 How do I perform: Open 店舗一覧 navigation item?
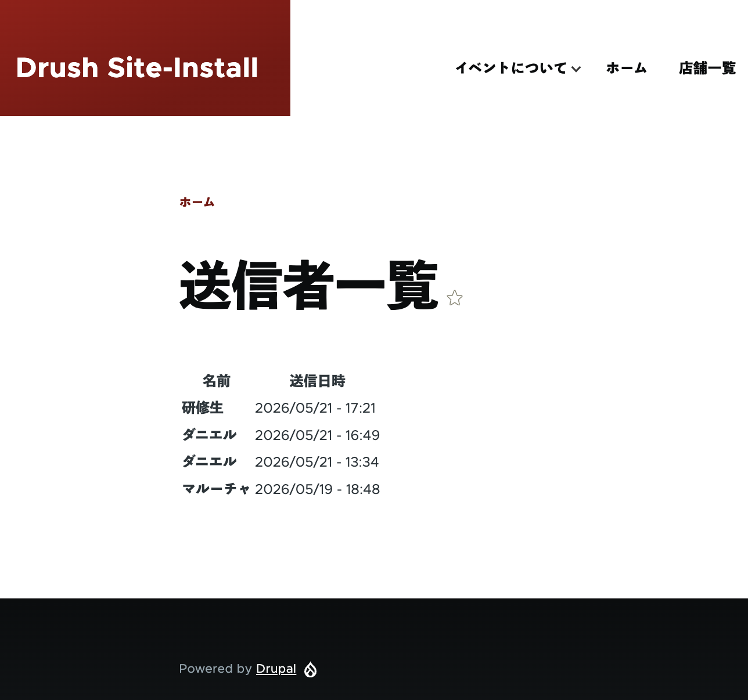pyautogui.click(x=707, y=68)
